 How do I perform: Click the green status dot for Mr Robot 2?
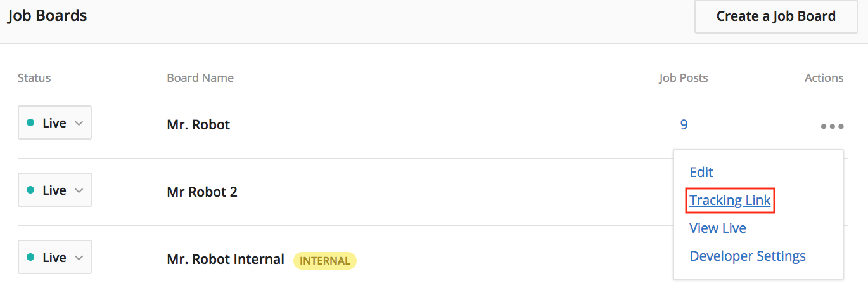tap(30, 190)
